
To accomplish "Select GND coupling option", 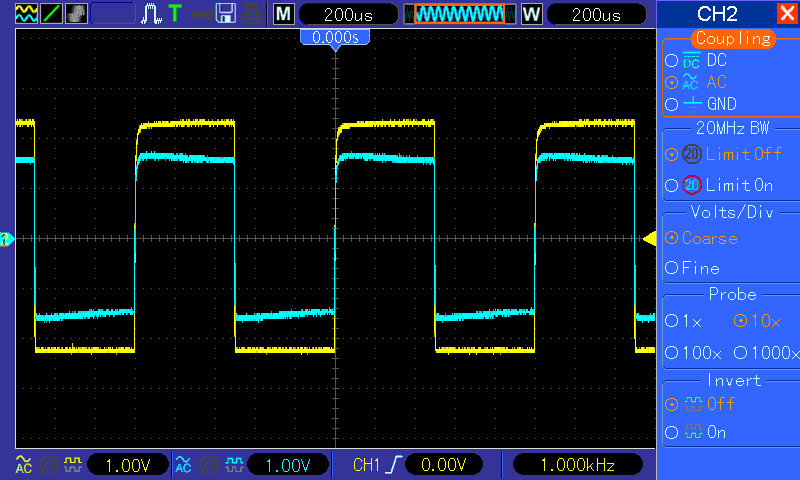I will click(671, 105).
